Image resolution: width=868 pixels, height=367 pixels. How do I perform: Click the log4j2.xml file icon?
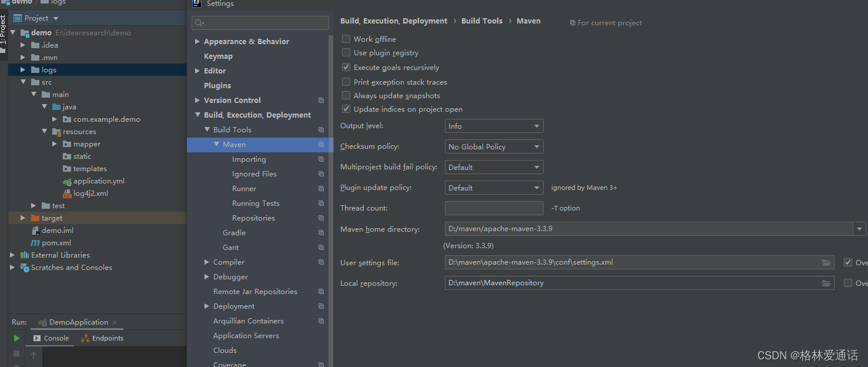tap(67, 193)
